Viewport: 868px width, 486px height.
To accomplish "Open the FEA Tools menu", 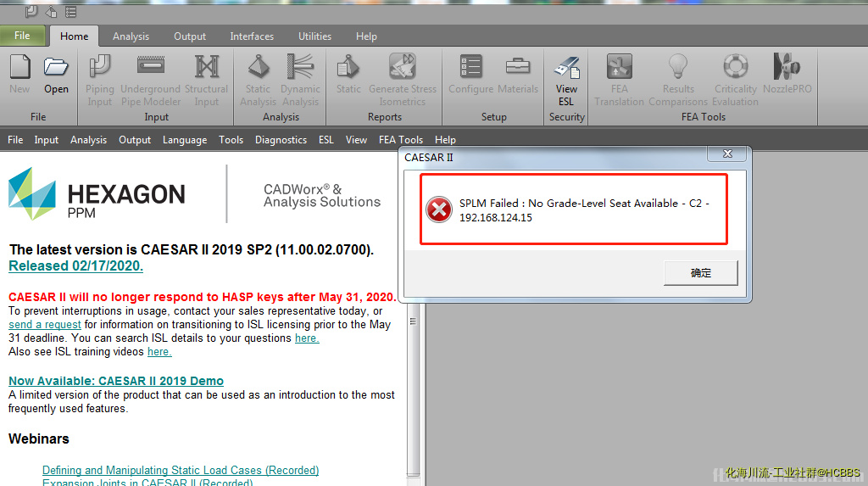I will (x=401, y=140).
